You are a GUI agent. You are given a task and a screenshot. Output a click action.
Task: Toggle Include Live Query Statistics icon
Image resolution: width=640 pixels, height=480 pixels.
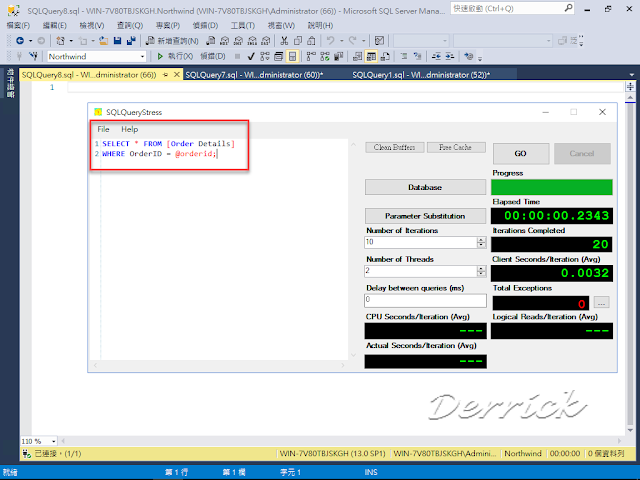[x=325, y=56]
